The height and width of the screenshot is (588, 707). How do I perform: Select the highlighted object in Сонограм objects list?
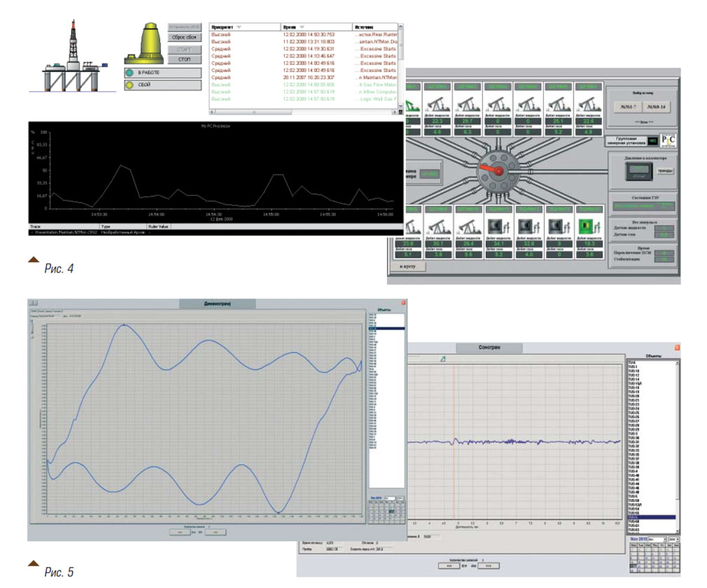pos(652,517)
